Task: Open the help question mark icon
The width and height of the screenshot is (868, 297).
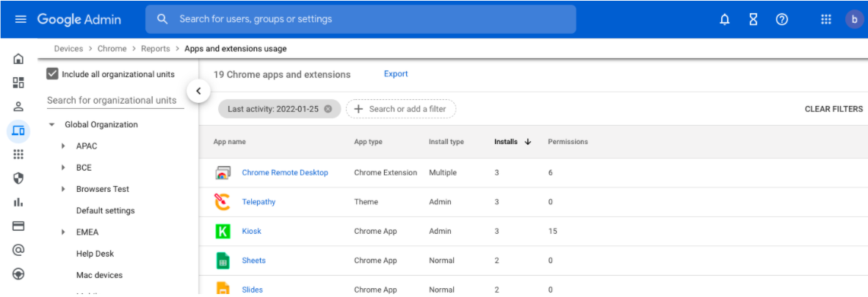Action: click(782, 20)
